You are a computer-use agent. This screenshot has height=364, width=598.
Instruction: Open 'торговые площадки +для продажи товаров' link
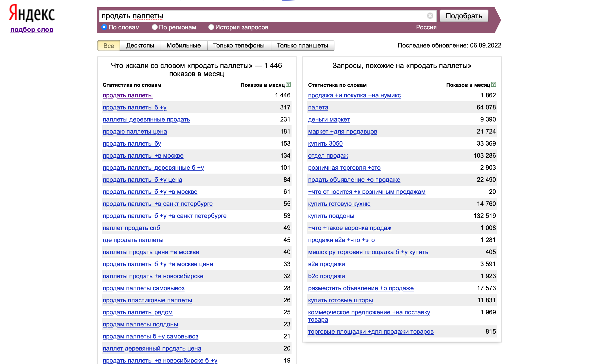371,332
